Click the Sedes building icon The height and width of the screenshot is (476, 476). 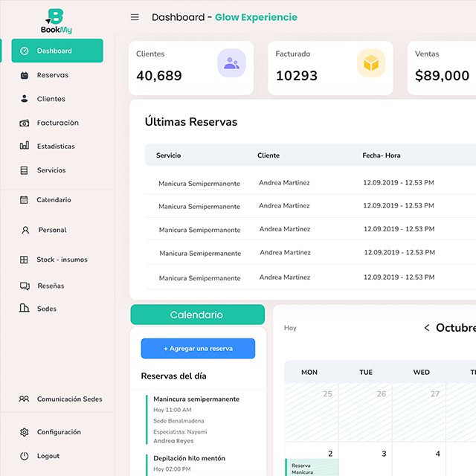point(25,308)
